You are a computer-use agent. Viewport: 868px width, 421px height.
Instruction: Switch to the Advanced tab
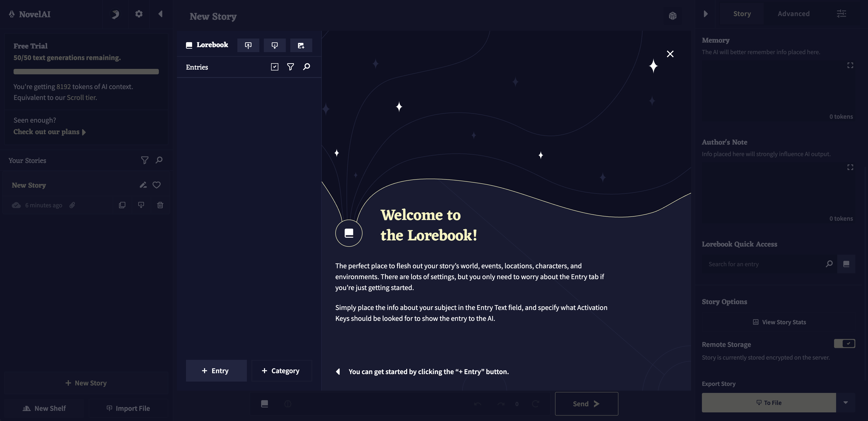793,14
